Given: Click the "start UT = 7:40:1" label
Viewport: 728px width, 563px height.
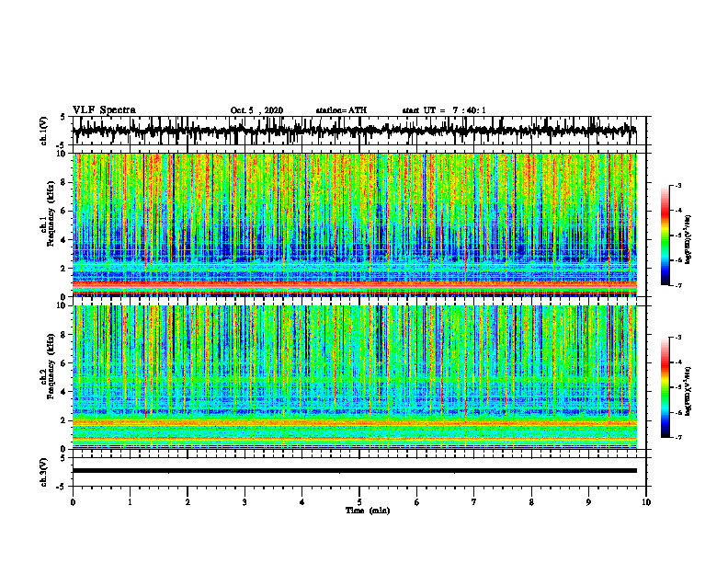Looking at the screenshot, I should click(x=444, y=110).
